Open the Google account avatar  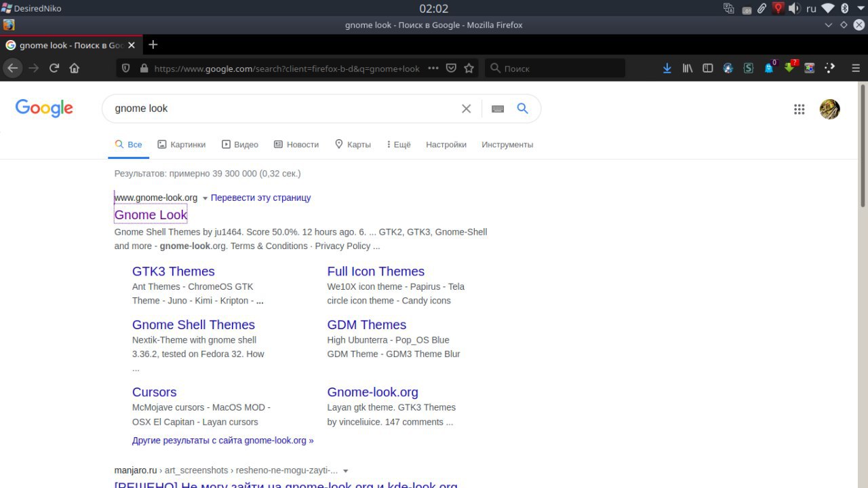click(x=829, y=109)
